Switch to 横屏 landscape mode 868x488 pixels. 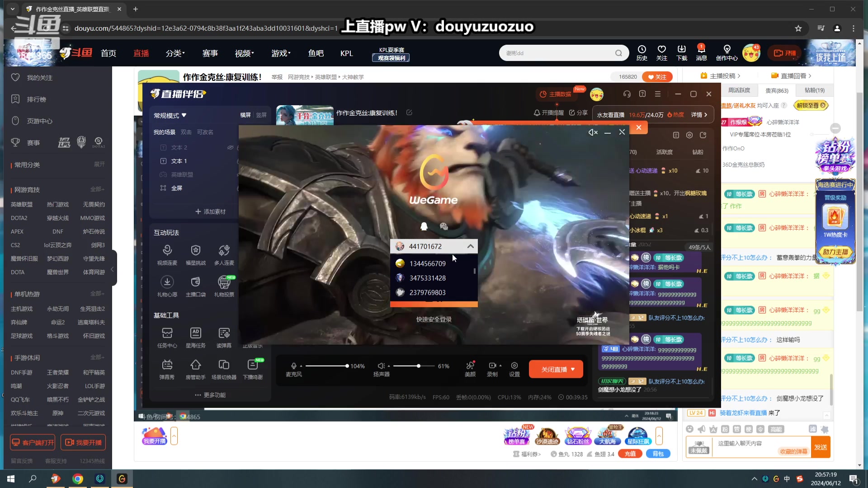[x=245, y=115]
